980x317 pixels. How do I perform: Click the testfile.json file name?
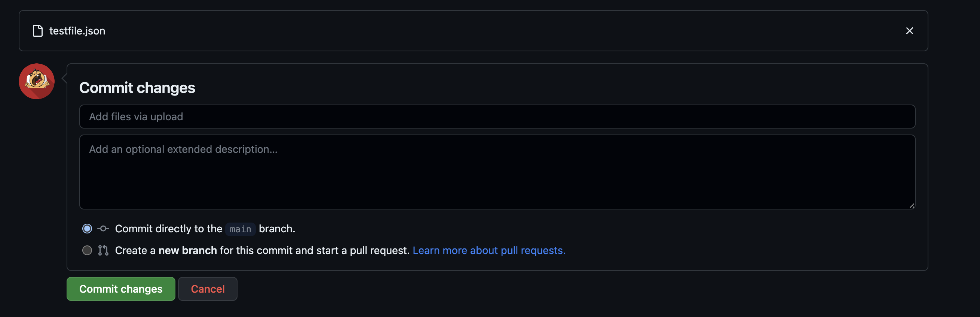[x=77, y=31]
